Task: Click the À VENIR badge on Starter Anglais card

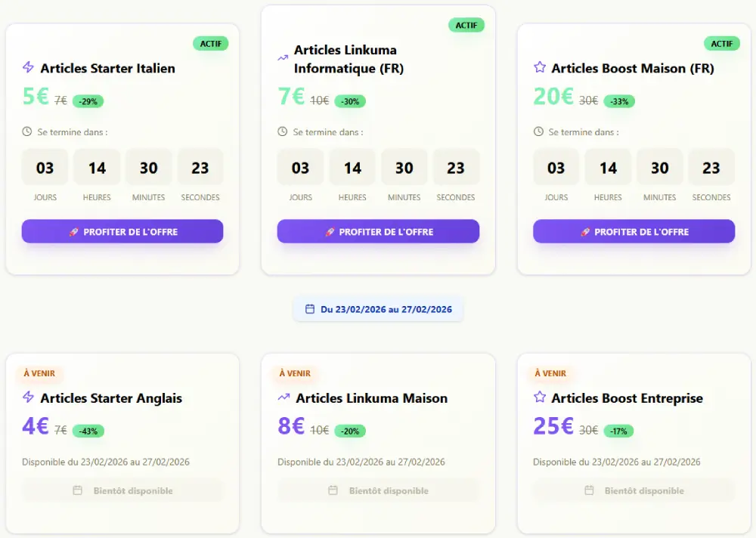Action: click(x=39, y=373)
